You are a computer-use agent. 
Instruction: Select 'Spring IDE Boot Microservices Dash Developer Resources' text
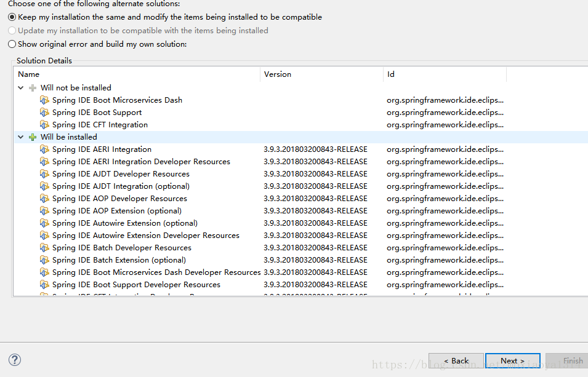pos(156,272)
